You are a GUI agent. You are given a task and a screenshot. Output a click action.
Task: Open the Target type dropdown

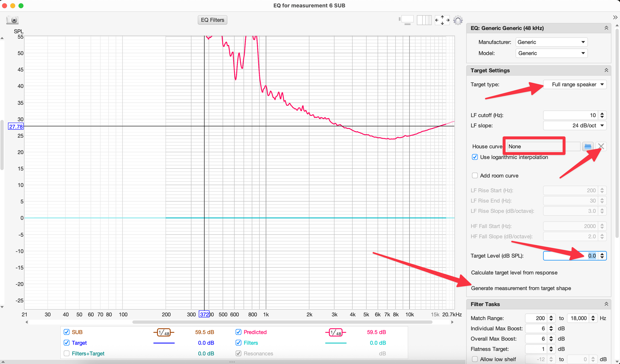click(575, 85)
